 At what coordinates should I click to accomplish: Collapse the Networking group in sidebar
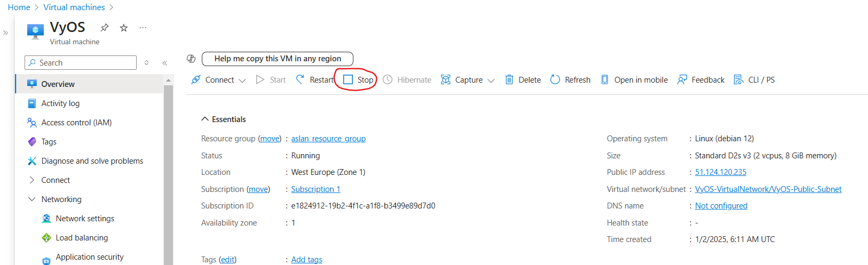tap(31, 199)
